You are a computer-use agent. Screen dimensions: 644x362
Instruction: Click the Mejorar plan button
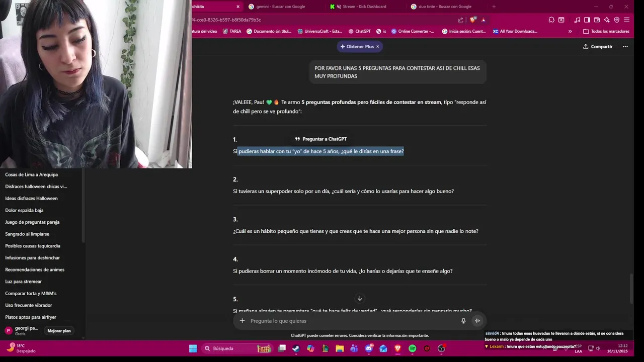tap(59, 331)
